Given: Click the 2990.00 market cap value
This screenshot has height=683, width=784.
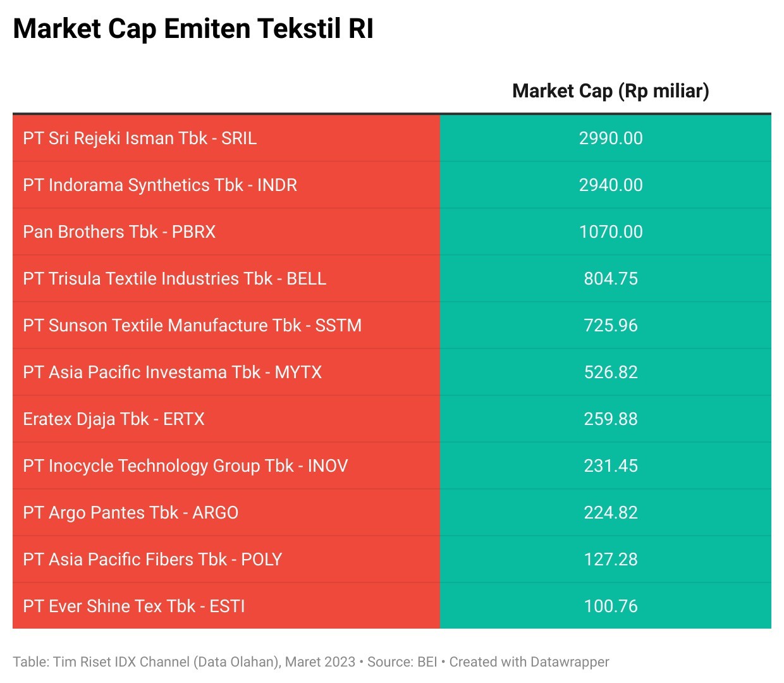Looking at the screenshot, I should [x=611, y=138].
